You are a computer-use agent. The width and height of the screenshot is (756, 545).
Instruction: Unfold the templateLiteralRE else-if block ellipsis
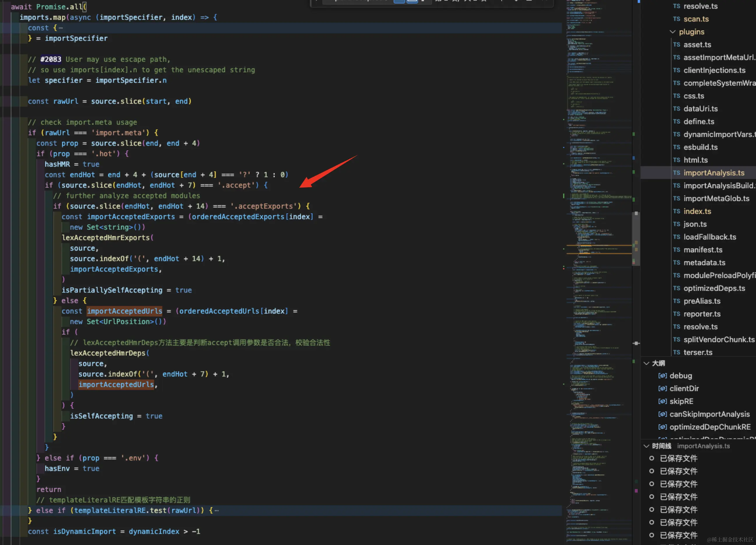coord(217,511)
